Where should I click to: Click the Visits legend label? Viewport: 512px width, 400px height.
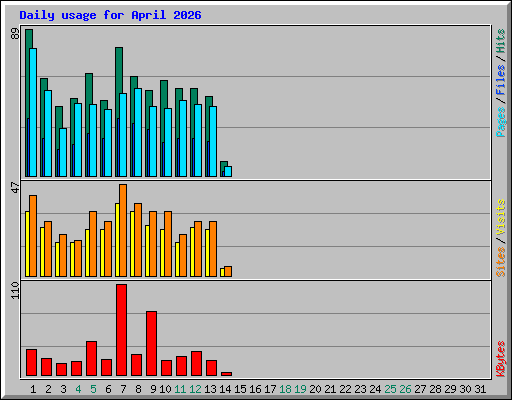[501, 217]
